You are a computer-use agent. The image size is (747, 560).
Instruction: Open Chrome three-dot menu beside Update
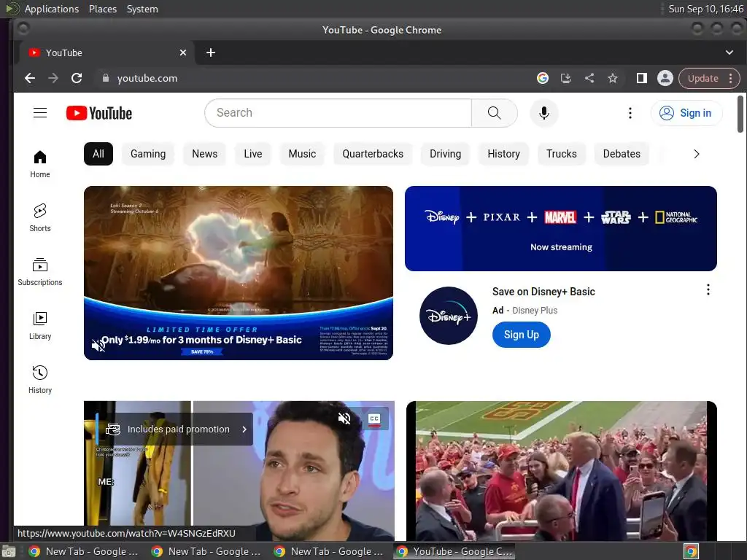point(731,78)
